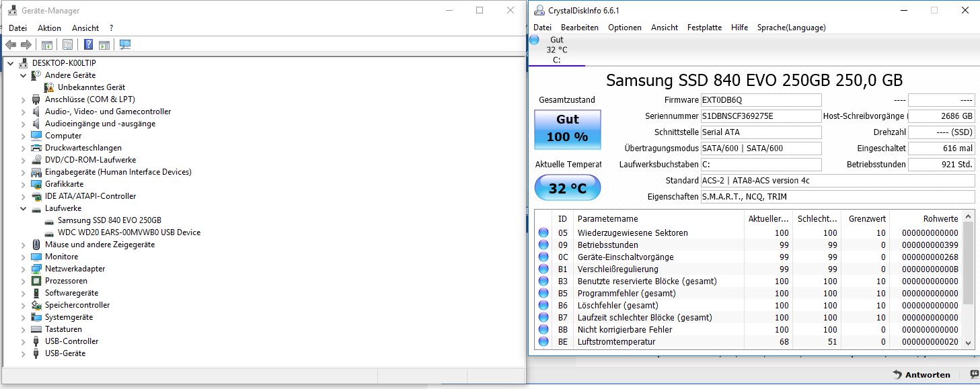This screenshot has height=389, width=980.
Task: Click the Computer category monitor icon
Action: click(36, 136)
